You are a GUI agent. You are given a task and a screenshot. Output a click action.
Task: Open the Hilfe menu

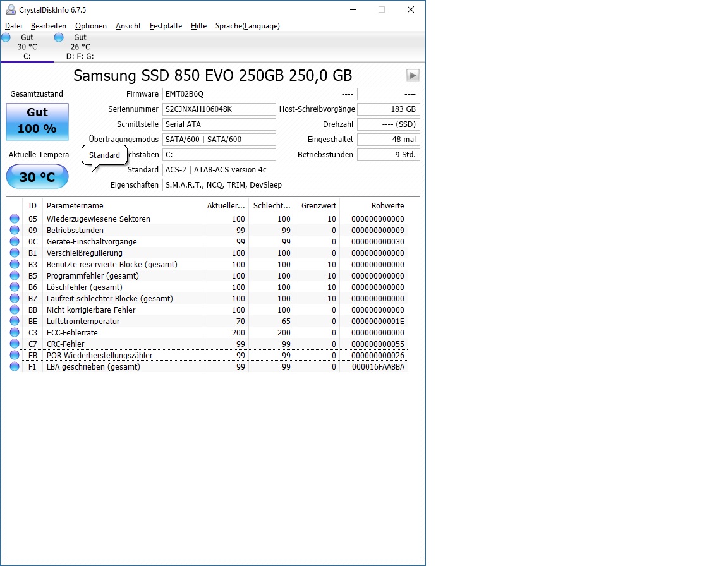198,26
